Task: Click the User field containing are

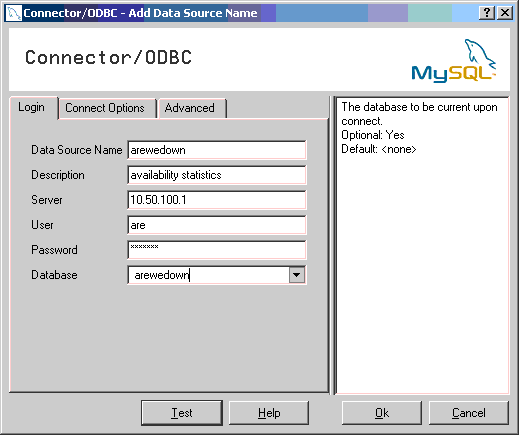Action: (217, 225)
